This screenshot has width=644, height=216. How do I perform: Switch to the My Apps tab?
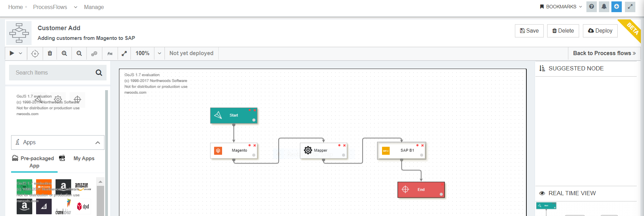click(x=84, y=158)
